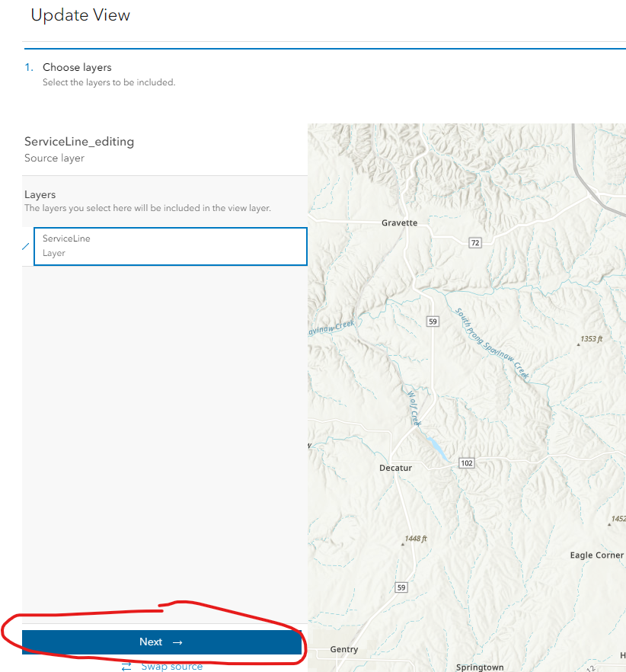Screen dimensions: 626x672
Task: Click the upper Highway 59 shield
Action: [433, 321]
